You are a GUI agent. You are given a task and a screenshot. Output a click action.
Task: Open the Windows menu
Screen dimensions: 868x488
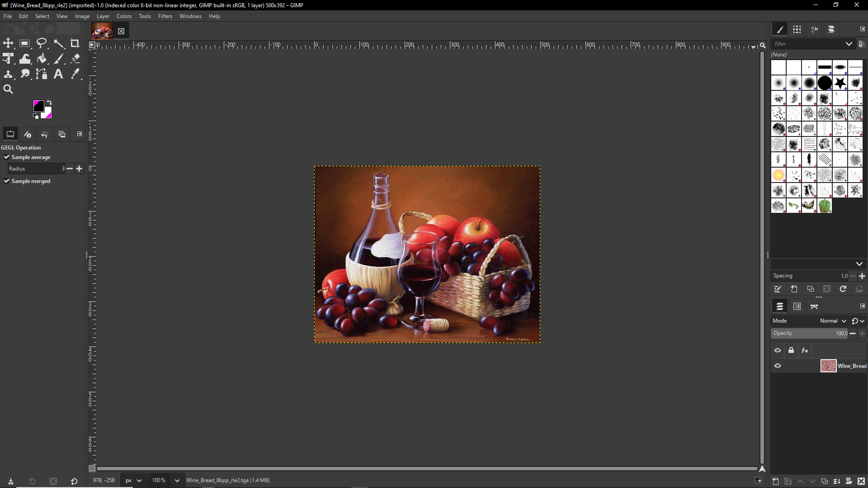pos(190,16)
